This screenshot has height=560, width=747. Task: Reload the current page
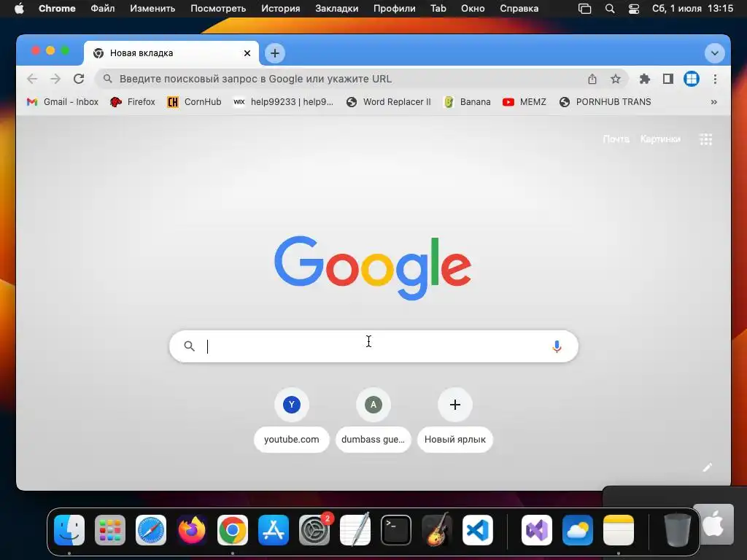(x=79, y=79)
